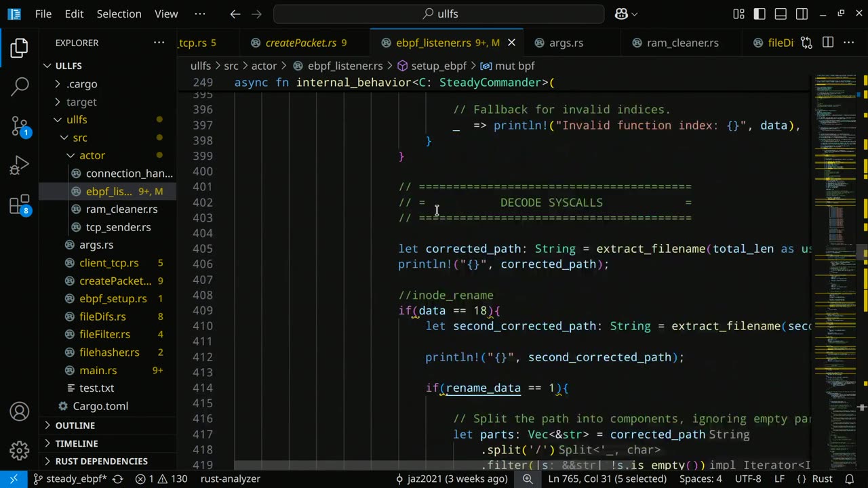Expand the OUTLINE section
The height and width of the screenshot is (488, 868).
(108, 426)
